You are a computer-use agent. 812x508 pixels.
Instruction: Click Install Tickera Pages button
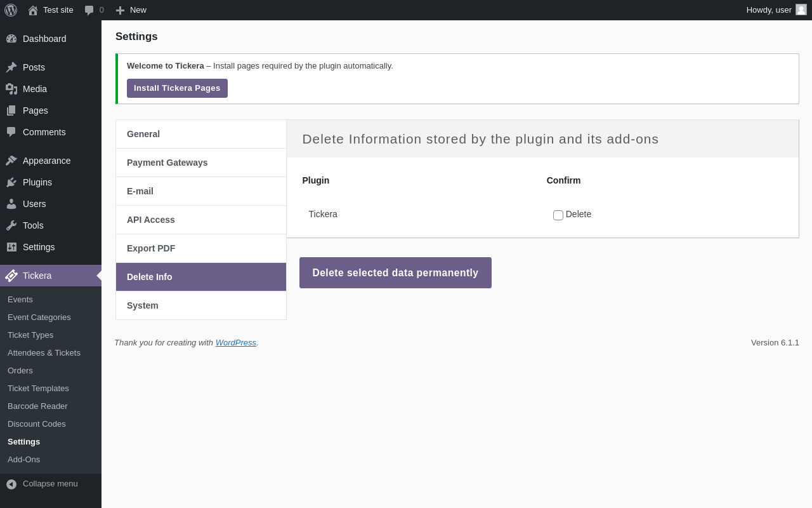(177, 88)
